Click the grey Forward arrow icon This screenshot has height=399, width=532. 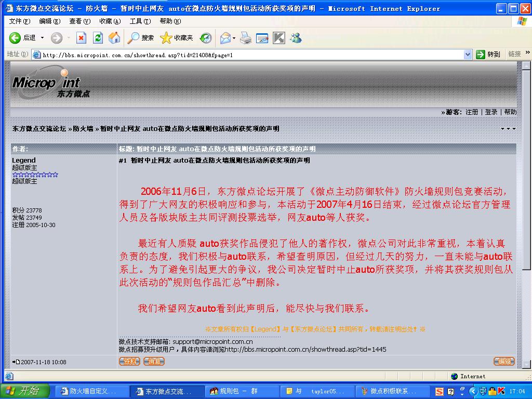click(x=57, y=37)
